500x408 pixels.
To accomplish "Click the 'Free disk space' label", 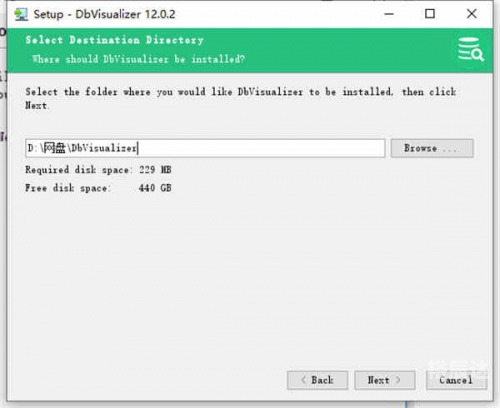I will 68,188.
